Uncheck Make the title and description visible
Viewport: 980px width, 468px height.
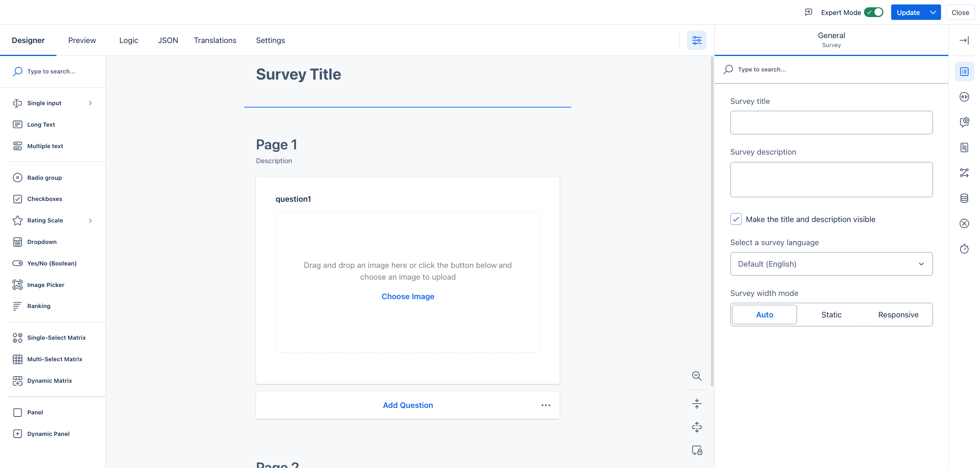[736, 219]
